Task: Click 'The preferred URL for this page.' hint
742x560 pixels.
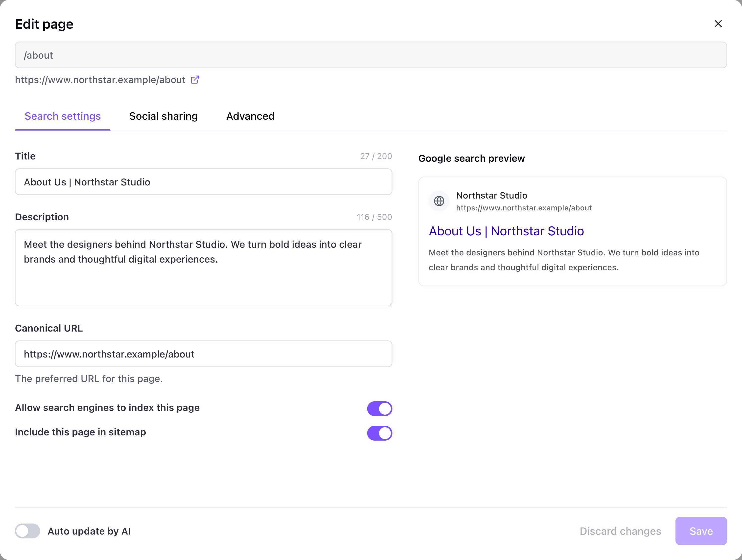Action: pyautogui.click(x=89, y=379)
